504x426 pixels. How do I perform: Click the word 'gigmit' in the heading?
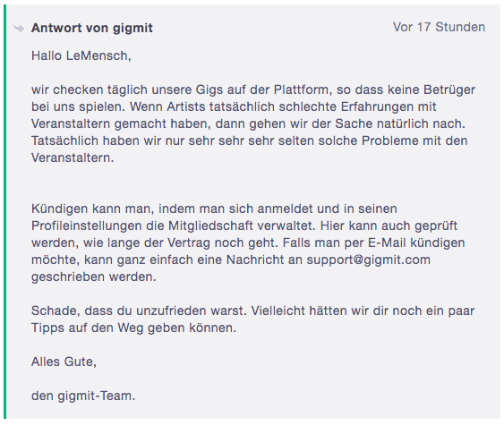pyautogui.click(x=132, y=29)
